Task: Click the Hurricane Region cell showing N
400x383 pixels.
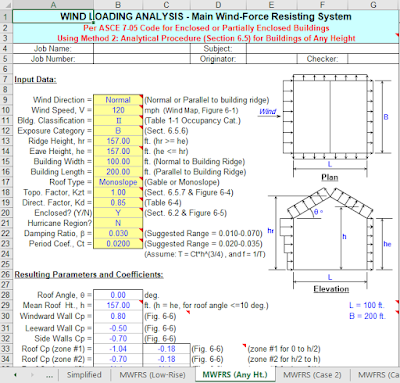Action: coord(118,223)
